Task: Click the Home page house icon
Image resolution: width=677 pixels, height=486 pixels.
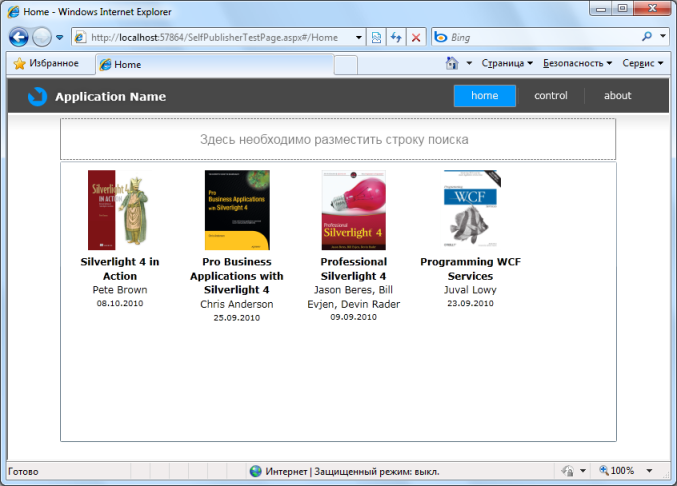Action: point(452,63)
